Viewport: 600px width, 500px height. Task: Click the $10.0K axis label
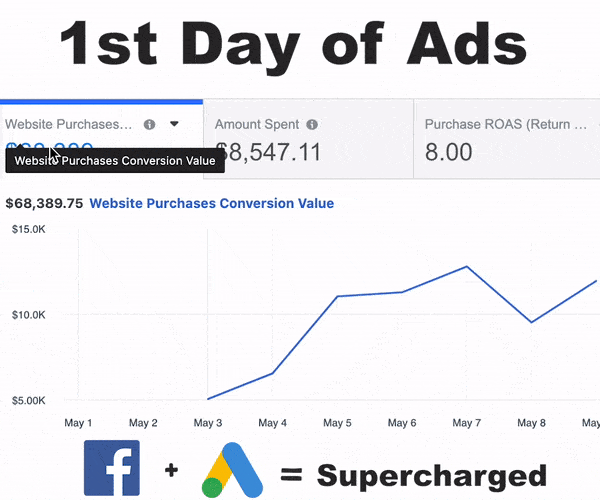point(29,315)
